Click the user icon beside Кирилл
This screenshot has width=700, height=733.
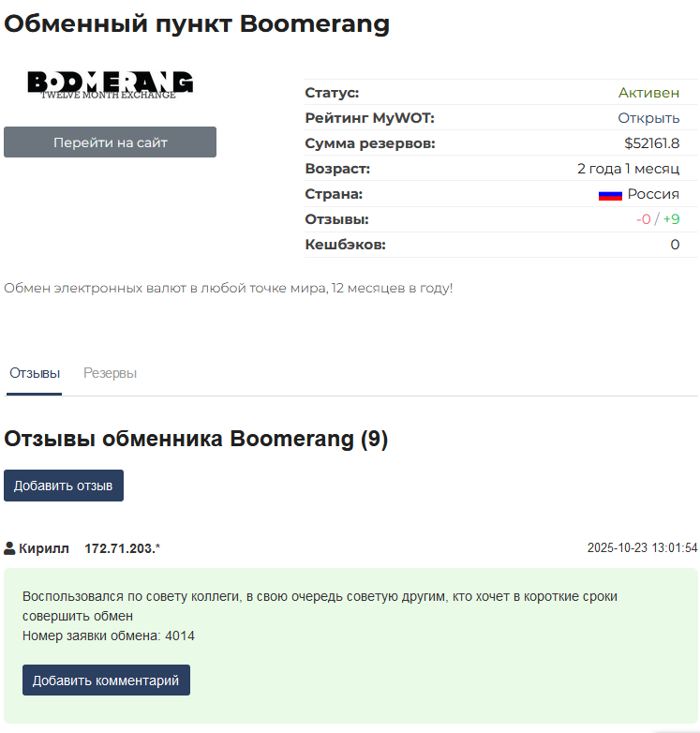pos(10,548)
